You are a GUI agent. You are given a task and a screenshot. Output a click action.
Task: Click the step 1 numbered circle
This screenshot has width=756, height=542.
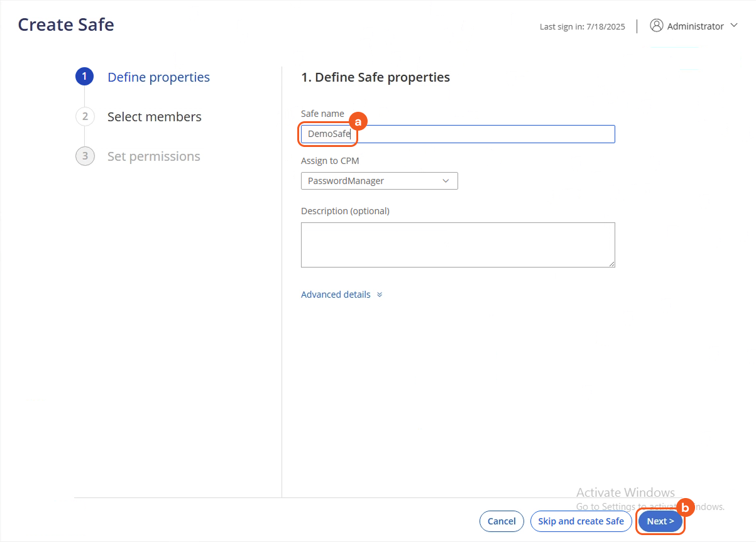tap(84, 77)
